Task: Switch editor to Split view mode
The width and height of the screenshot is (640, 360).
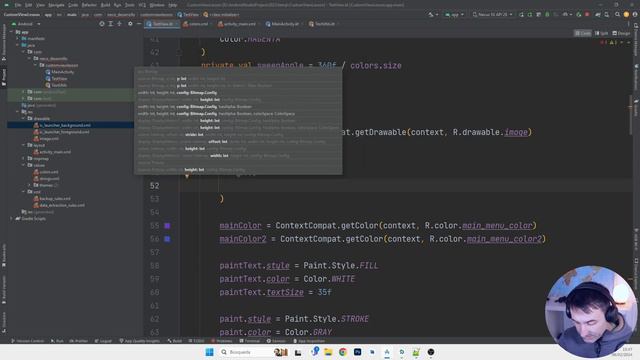Action: (x=601, y=33)
